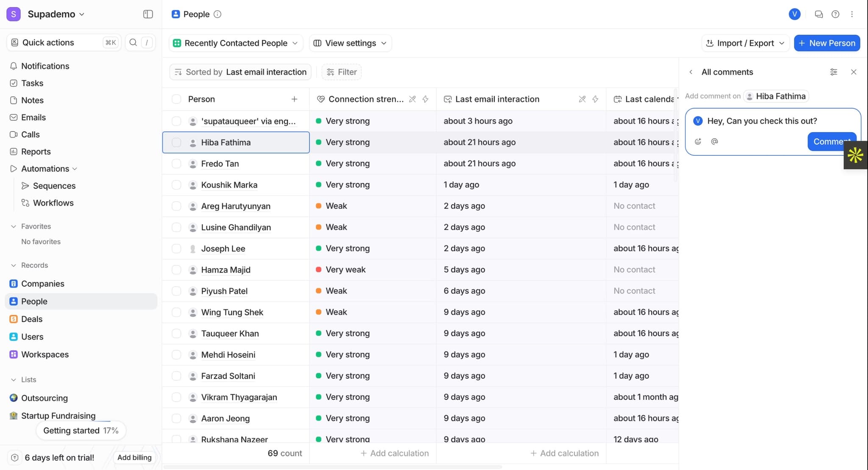
Task: Click the Add billing button
Action: (x=134, y=457)
